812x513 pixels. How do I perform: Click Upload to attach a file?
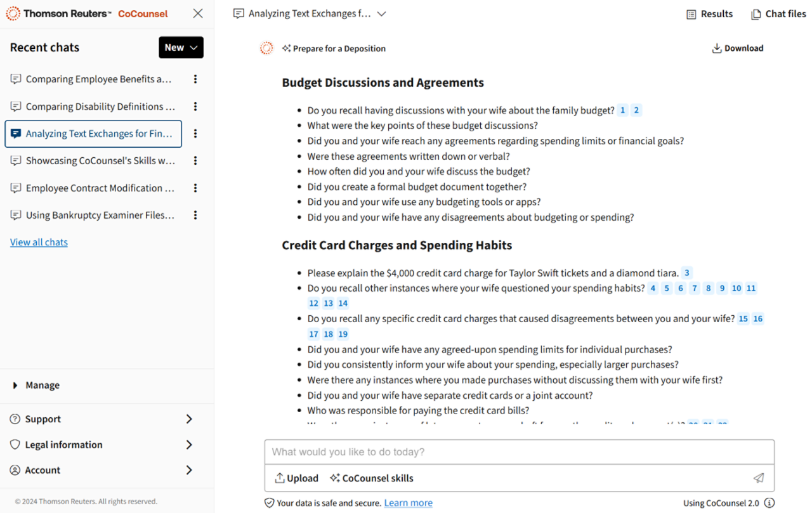(x=296, y=478)
